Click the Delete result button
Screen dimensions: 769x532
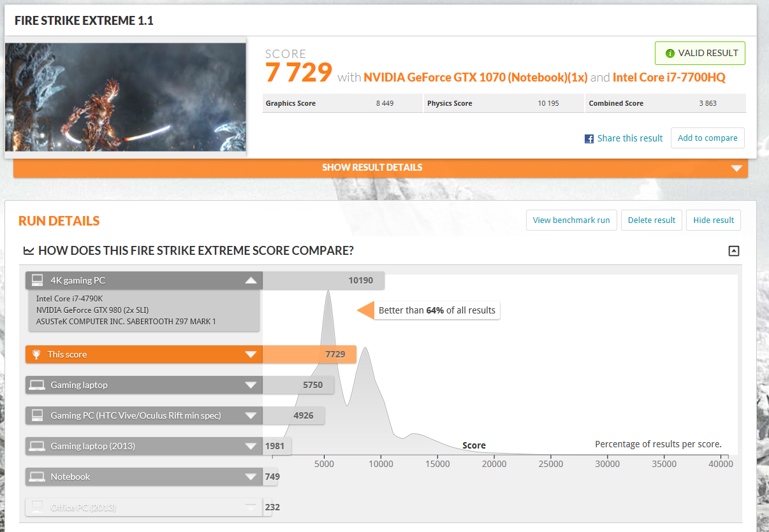tap(652, 220)
